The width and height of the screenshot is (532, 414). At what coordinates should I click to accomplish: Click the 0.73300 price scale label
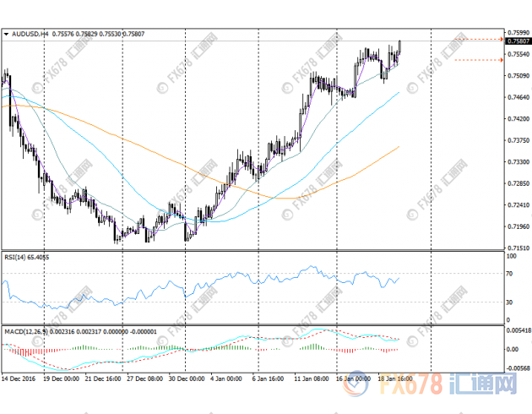[x=518, y=161]
